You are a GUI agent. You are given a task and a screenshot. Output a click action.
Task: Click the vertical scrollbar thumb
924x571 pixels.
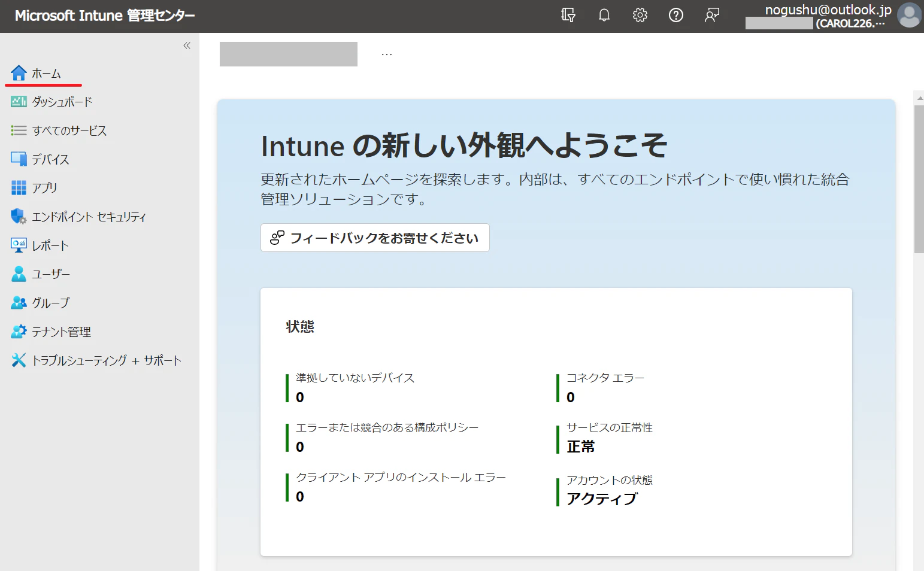coord(919,180)
